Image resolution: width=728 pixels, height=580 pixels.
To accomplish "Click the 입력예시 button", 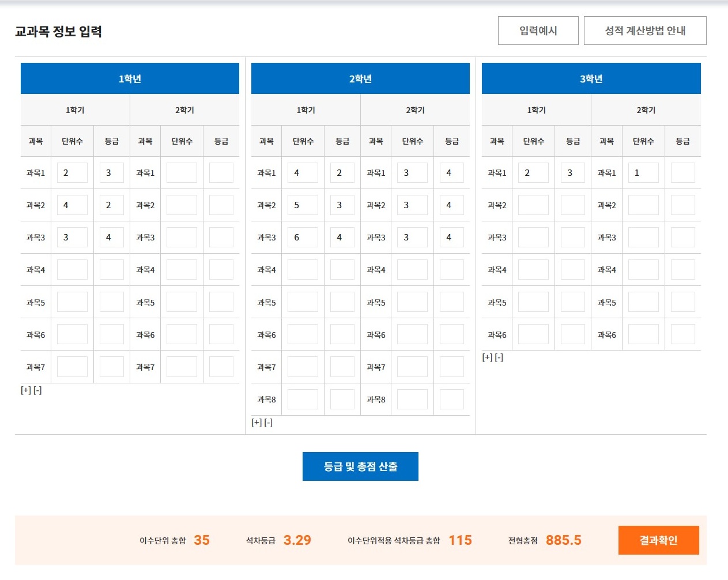I will 538,31.
